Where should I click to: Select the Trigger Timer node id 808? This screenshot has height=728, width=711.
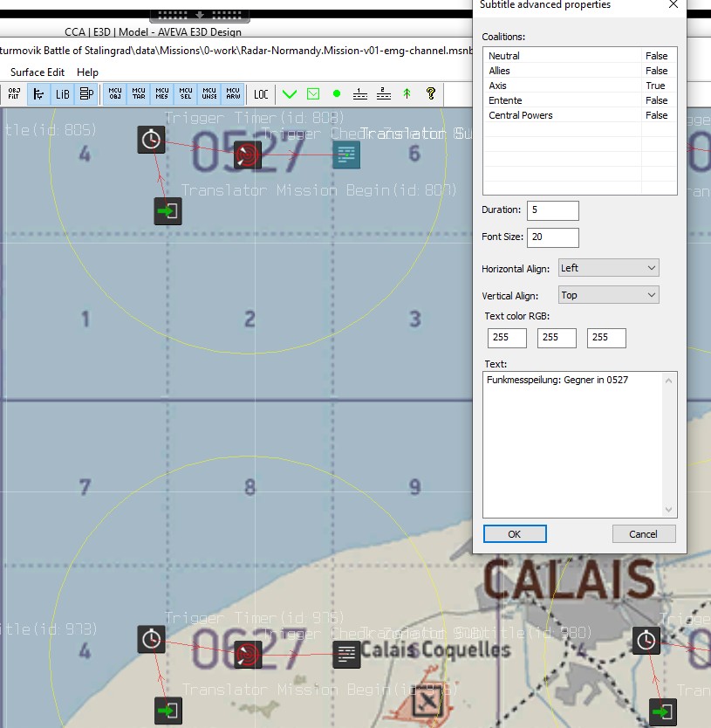[152, 140]
